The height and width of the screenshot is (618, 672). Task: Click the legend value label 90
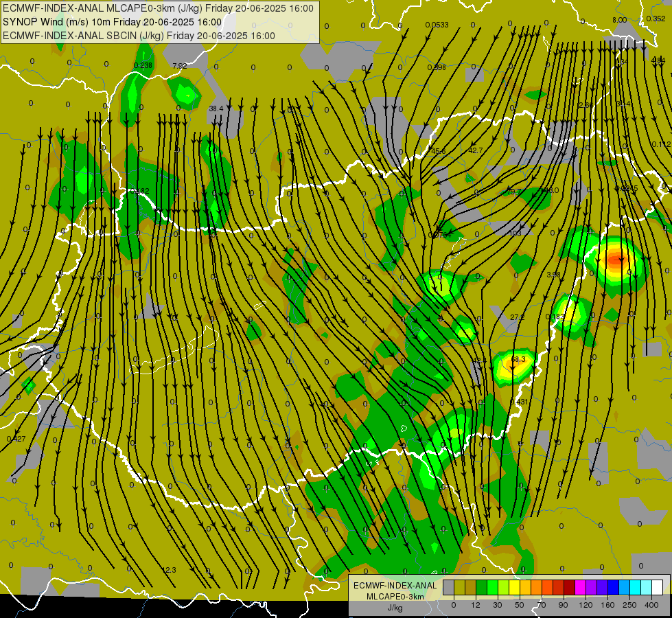pyautogui.click(x=563, y=605)
